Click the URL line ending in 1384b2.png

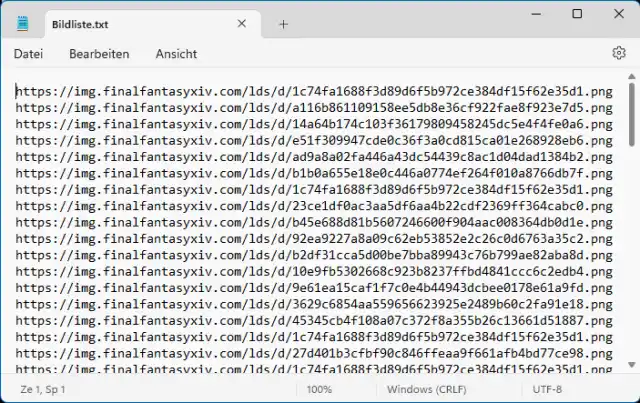314,157
